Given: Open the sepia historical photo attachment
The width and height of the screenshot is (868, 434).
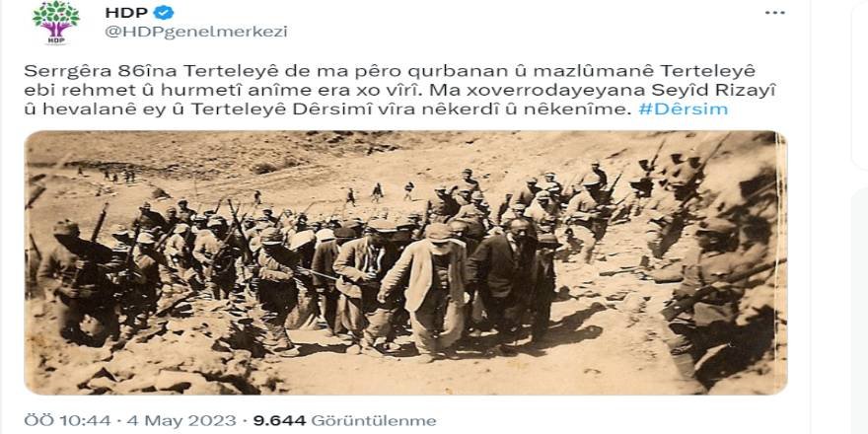Looking at the screenshot, I should pyautogui.click(x=405, y=263).
